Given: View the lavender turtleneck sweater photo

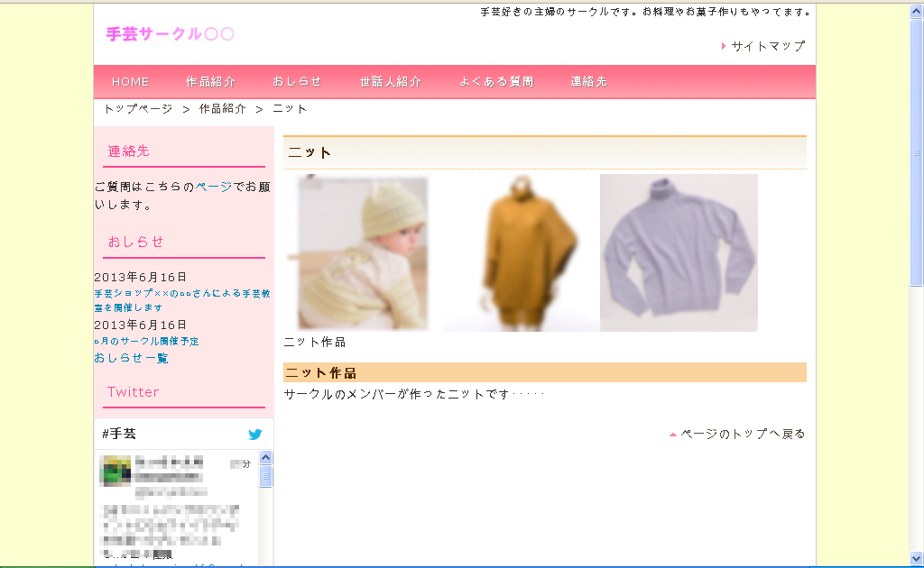Looking at the screenshot, I should (x=679, y=253).
